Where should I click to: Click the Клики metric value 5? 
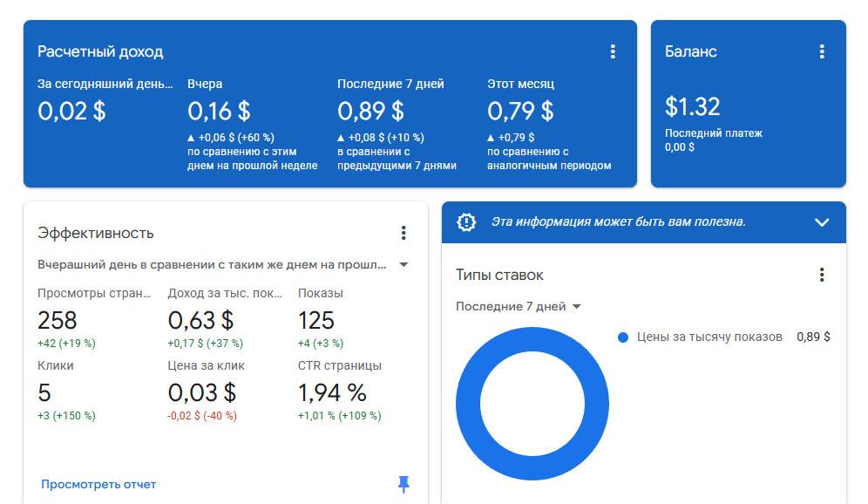click(44, 392)
